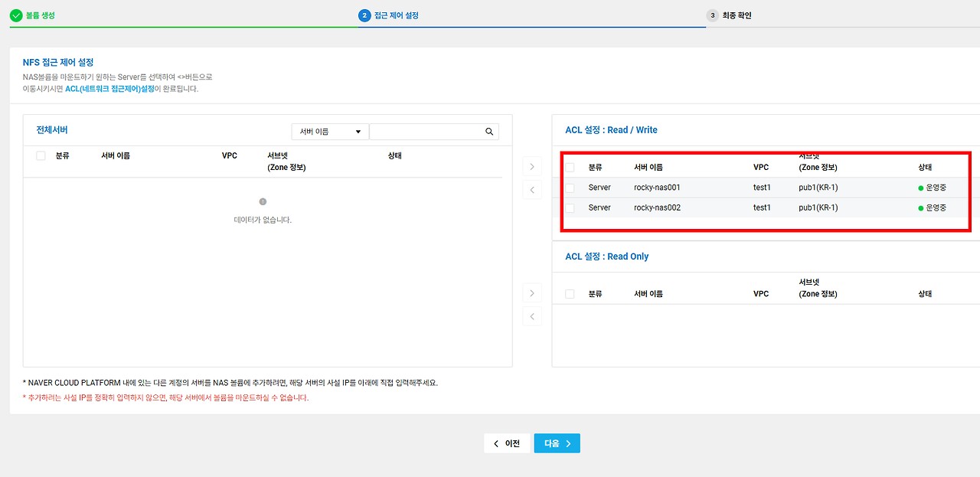Toggle select-all checkbox in Read / Write table

(x=570, y=167)
